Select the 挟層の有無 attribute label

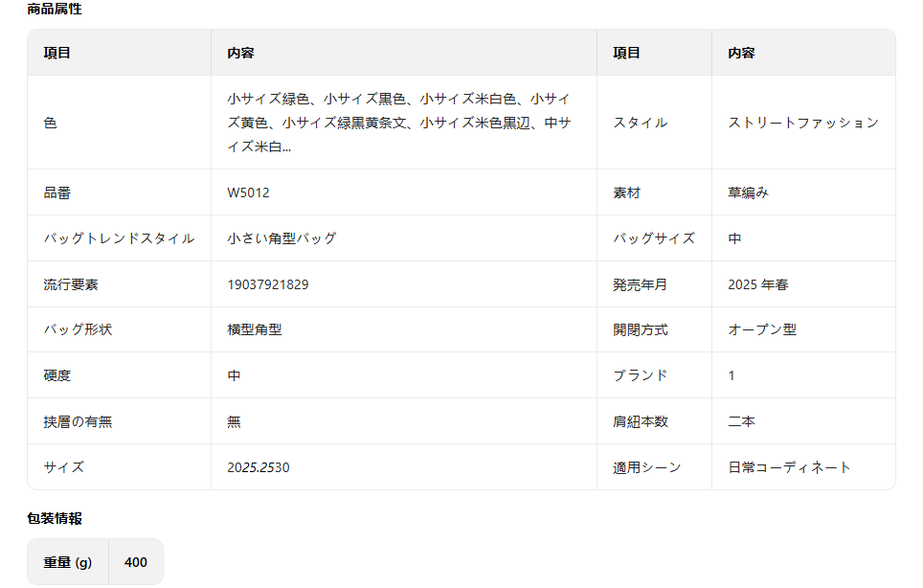(x=78, y=421)
